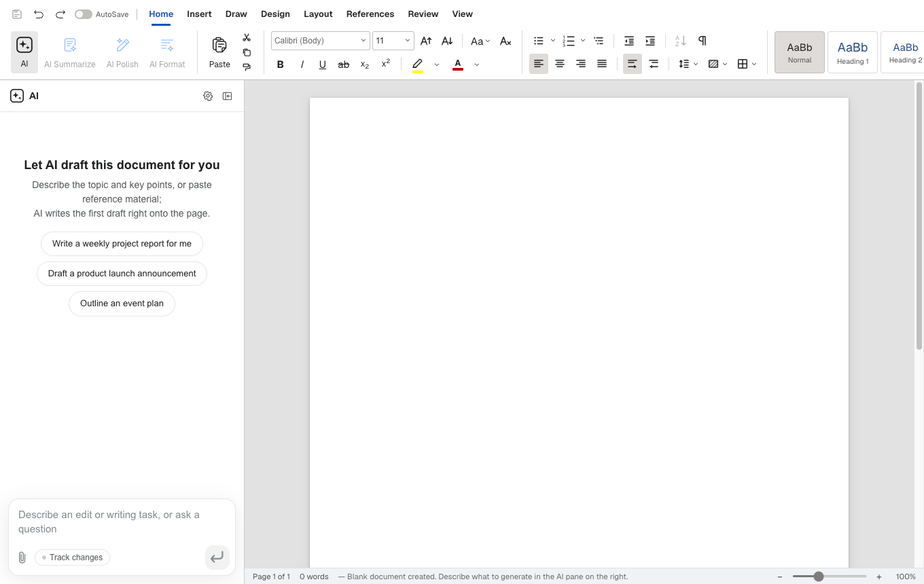The width and height of the screenshot is (924, 584).
Task: Expand the font color dropdown arrow
Action: (477, 65)
